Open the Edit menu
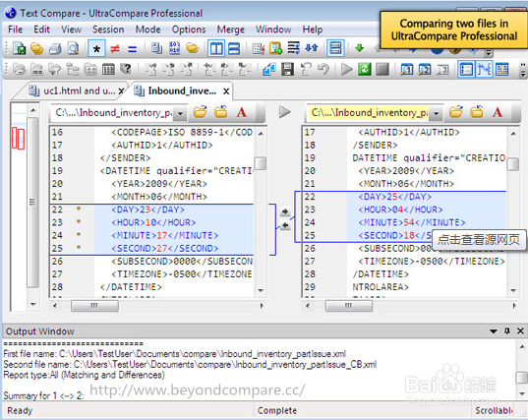The width and height of the screenshot is (528, 420). click(x=41, y=30)
